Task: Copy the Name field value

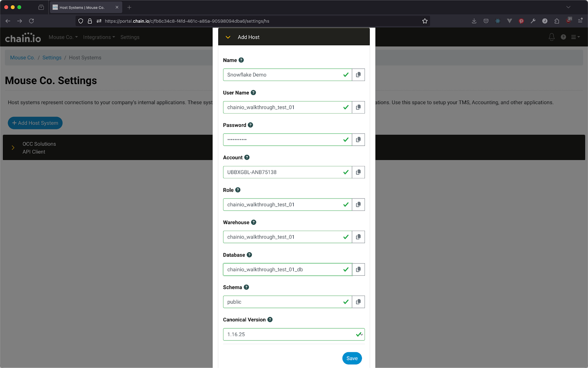Action: point(358,75)
